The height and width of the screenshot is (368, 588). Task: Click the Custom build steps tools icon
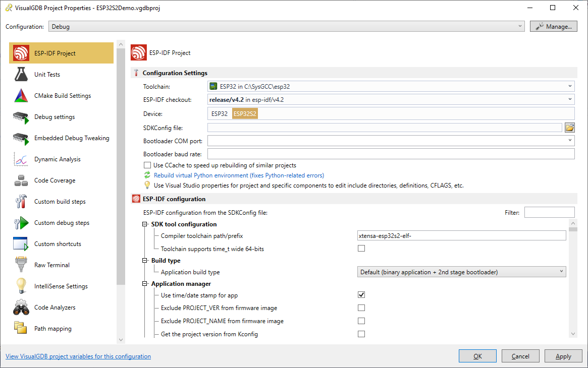point(21,202)
